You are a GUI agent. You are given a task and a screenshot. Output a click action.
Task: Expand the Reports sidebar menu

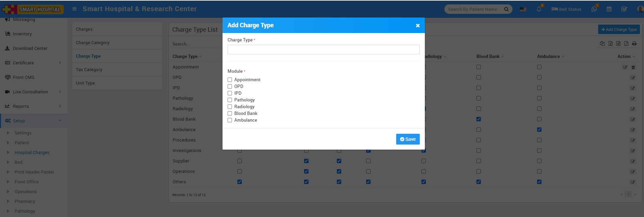[34, 106]
